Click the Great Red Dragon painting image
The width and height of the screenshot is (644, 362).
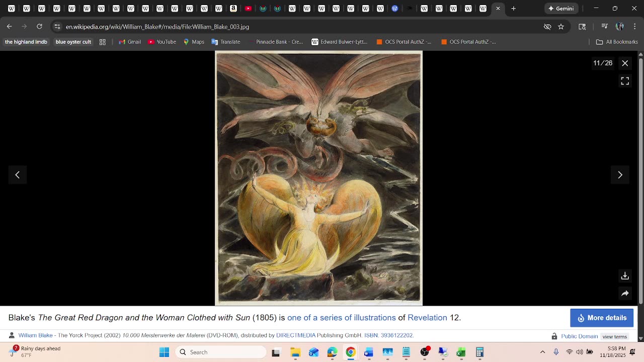318,178
